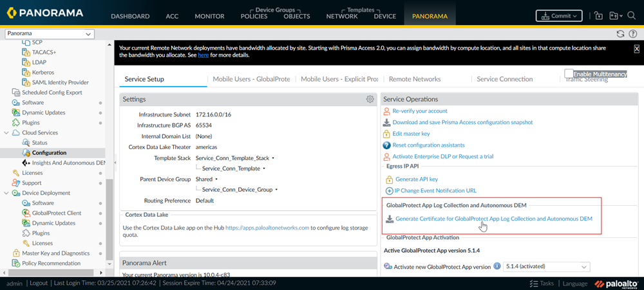
Task: Click the Logout link in footer
Action: [39, 283]
